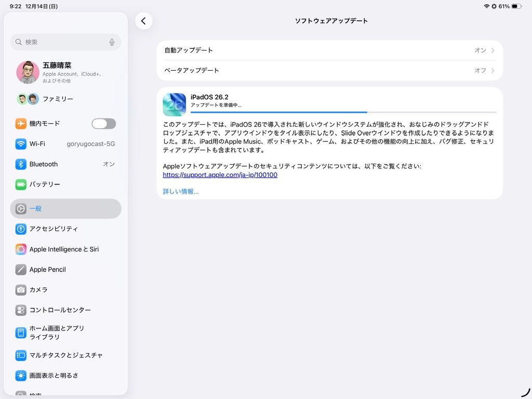Tap the Display and Brightness sun icon
This screenshot has height=399, width=532.
click(21, 376)
